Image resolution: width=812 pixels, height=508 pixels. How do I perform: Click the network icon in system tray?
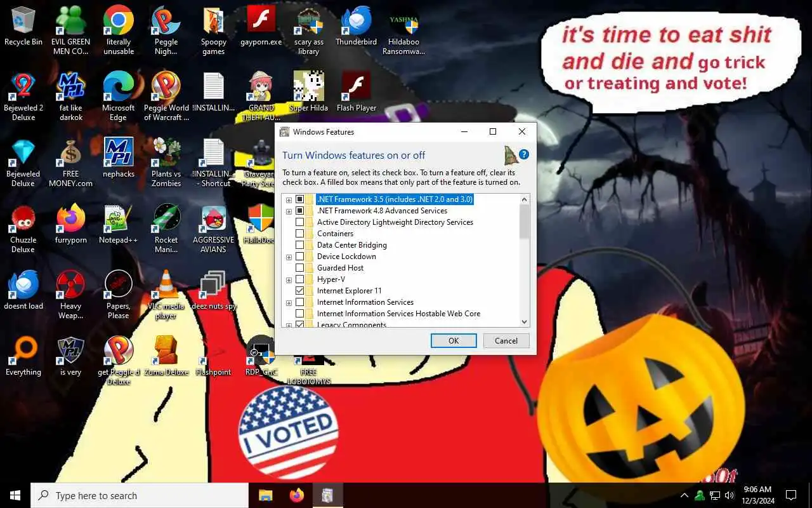click(714, 495)
